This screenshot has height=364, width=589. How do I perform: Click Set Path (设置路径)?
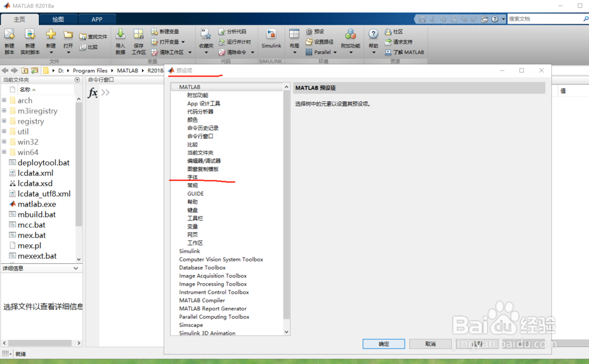[319, 42]
